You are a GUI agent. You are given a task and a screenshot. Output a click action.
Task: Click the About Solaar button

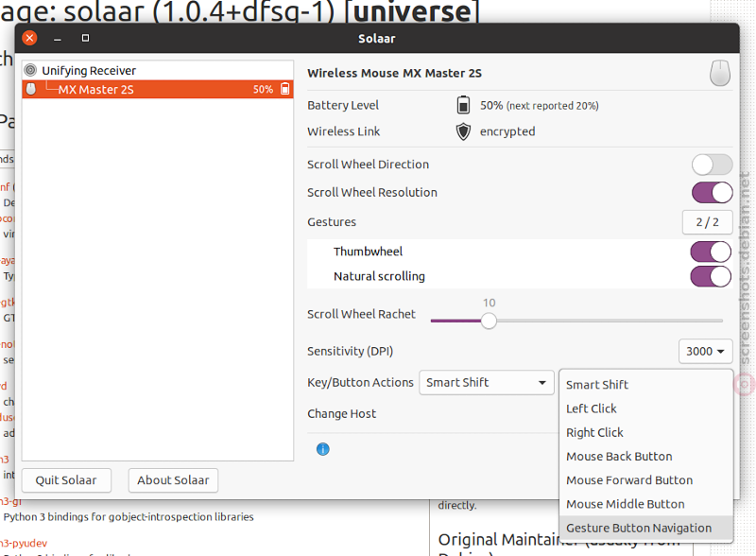click(x=173, y=480)
